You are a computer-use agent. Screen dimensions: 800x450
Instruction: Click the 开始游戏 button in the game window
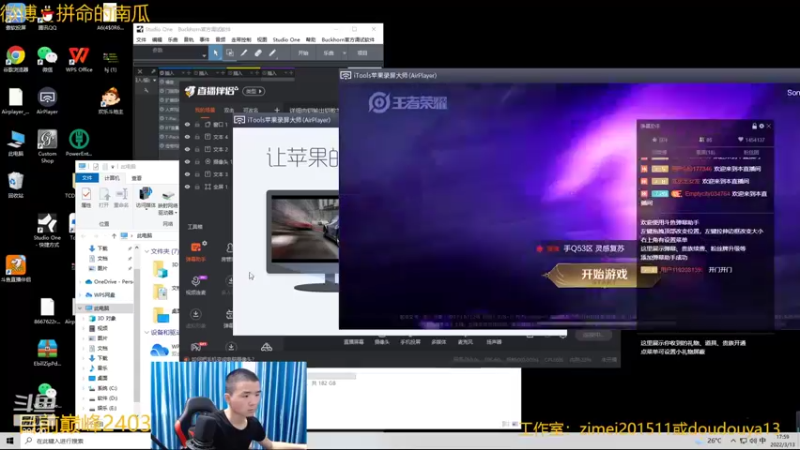[604, 274]
